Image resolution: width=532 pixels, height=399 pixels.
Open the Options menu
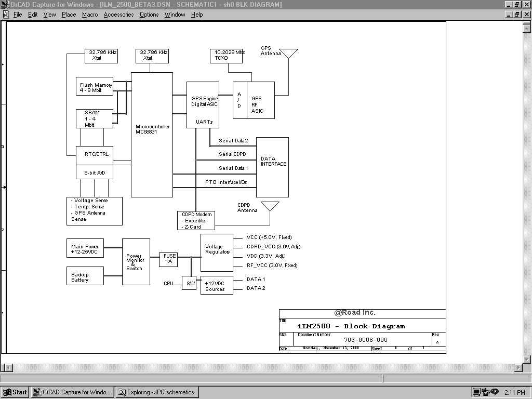coord(149,15)
